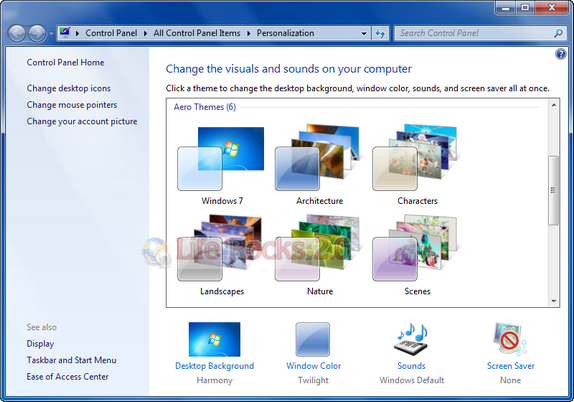Select the Landscapes theme
Screen dimensions: 574x402
221,256
